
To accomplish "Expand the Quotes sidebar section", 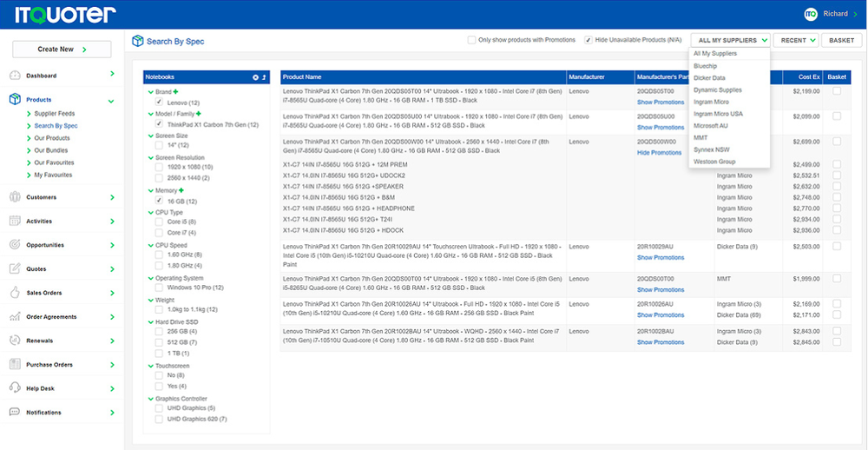I will click(112, 268).
